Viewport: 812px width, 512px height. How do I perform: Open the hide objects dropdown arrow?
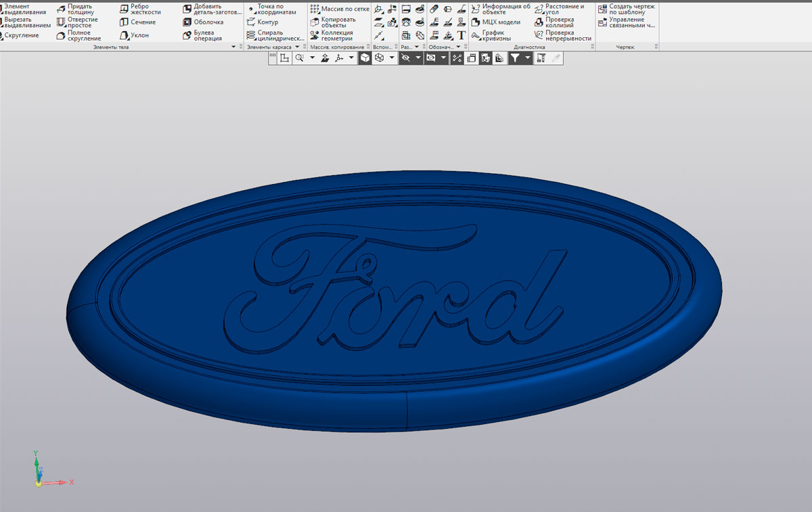point(419,58)
